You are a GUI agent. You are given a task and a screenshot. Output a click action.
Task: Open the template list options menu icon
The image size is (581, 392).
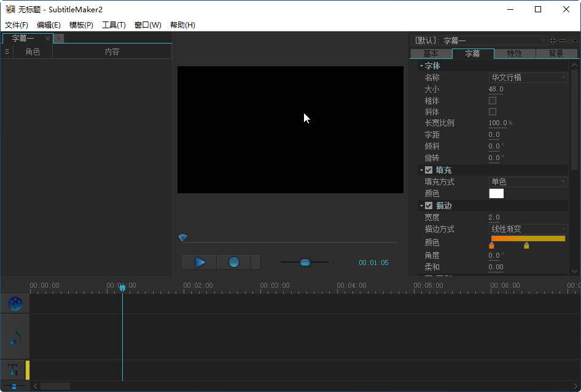(x=572, y=40)
